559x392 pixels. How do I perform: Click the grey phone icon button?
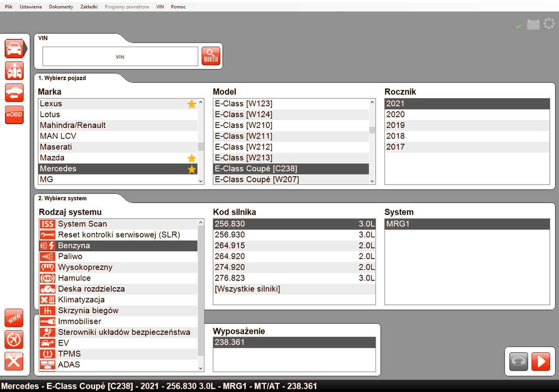(x=519, y=361)
